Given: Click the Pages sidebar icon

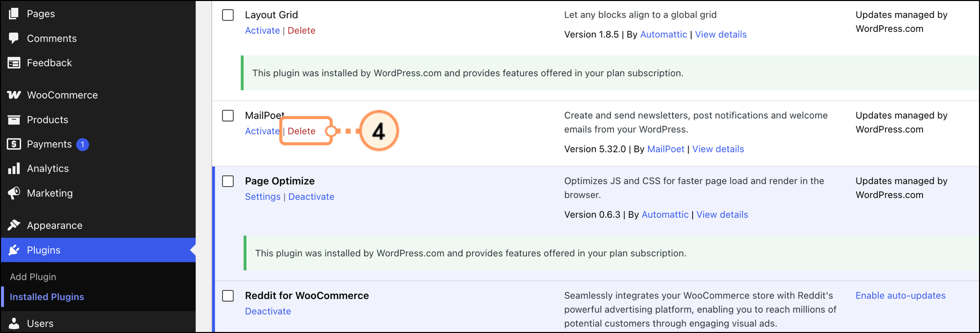Looking at the screenshot, I should tap(14, 14).
